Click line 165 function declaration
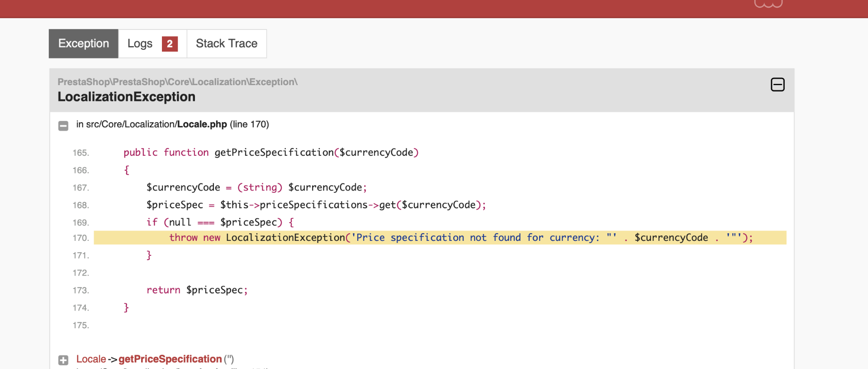Screen dimensions: 868x369 click(271, 153)
